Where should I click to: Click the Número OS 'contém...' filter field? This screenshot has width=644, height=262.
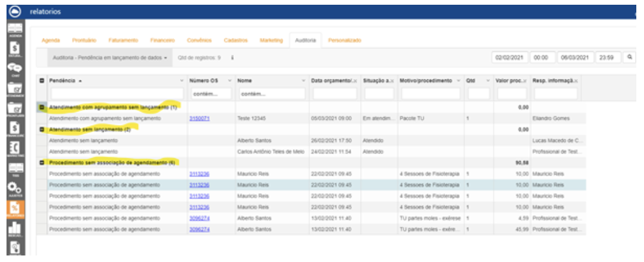pos(211,94)
